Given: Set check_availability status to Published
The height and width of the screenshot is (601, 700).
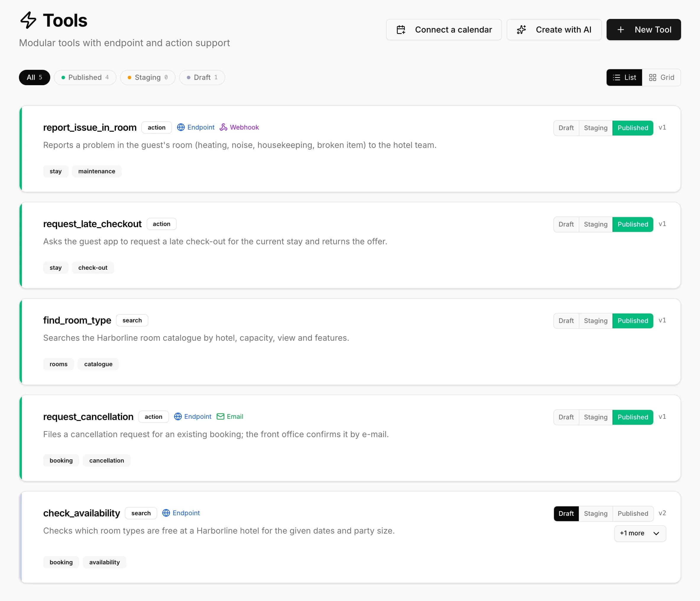Looking at the screenshot, I should tap(633, 513).
